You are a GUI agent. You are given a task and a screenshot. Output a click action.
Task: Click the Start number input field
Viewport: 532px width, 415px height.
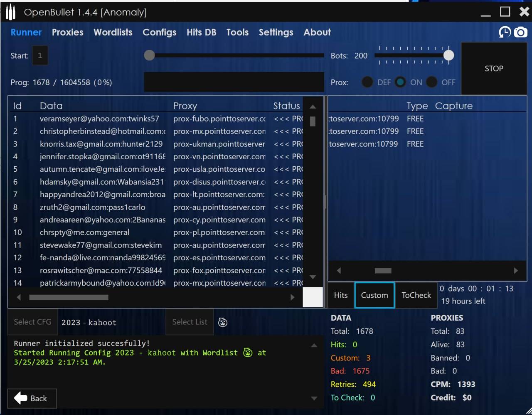pos(40,55)
